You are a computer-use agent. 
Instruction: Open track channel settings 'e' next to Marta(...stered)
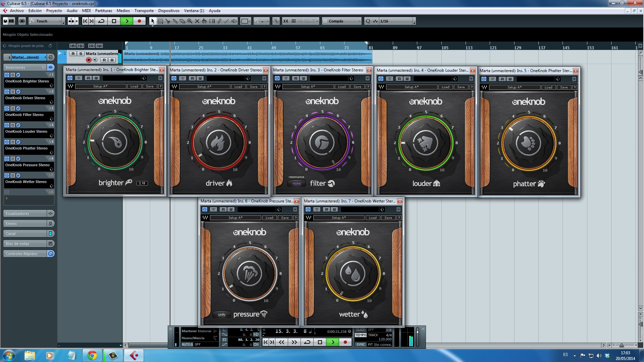pos(51,57)
